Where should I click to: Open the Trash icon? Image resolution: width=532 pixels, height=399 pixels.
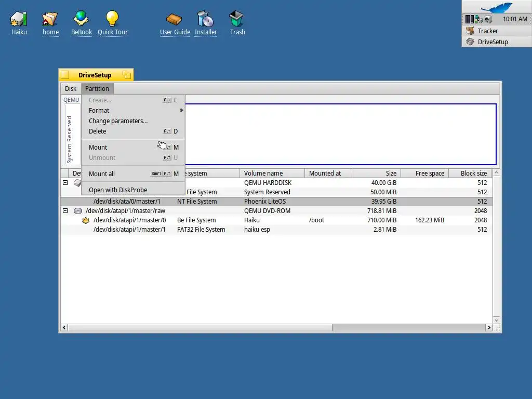click(x=236, y=19)
